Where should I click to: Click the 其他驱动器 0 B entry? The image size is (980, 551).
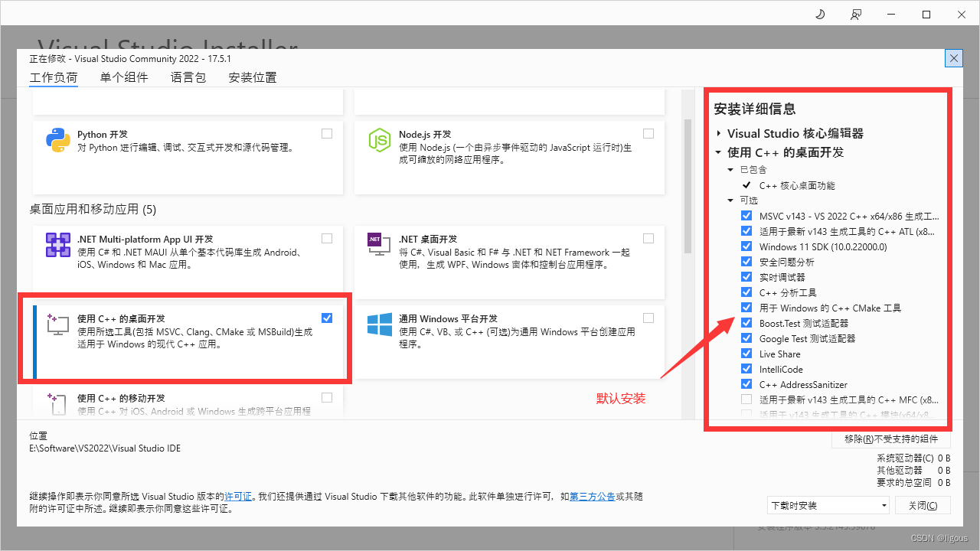(913, 471)
